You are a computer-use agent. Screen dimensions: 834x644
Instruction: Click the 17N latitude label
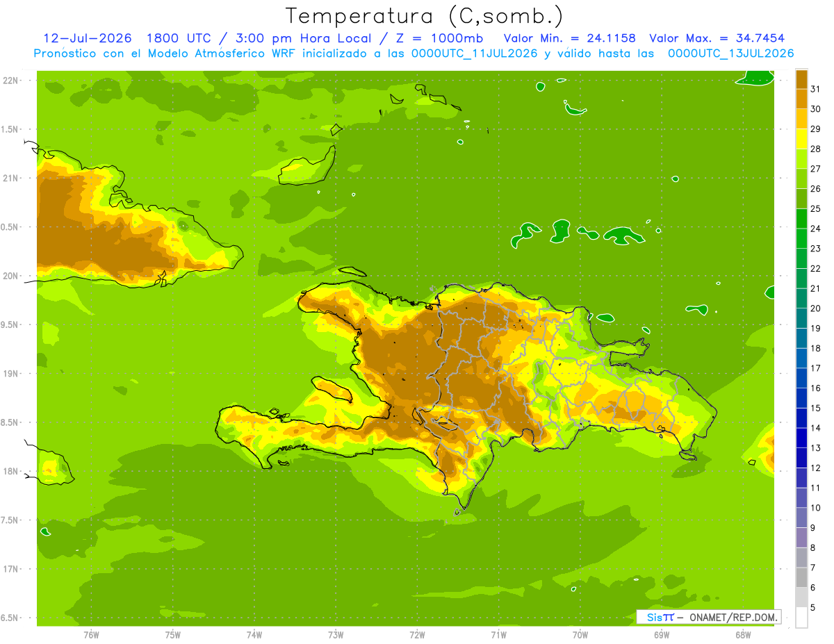(x=12, y=570)
